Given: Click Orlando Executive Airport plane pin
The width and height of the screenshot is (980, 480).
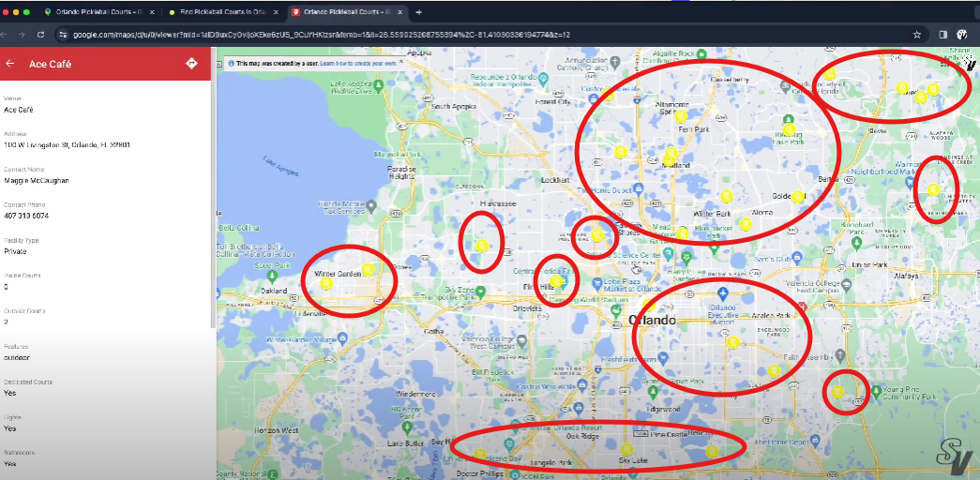Looking at the screenshot, I should click(x=722, y=292).
